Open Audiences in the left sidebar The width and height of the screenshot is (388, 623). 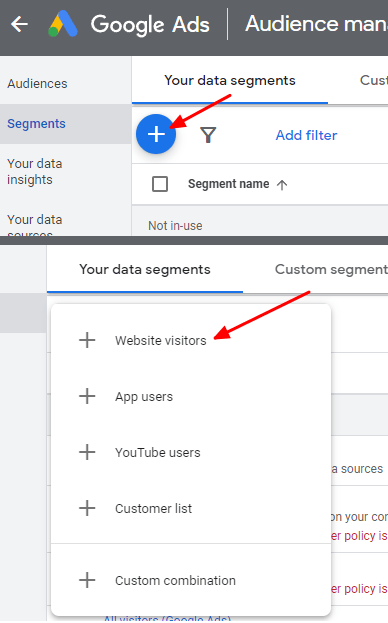(37, 84)
